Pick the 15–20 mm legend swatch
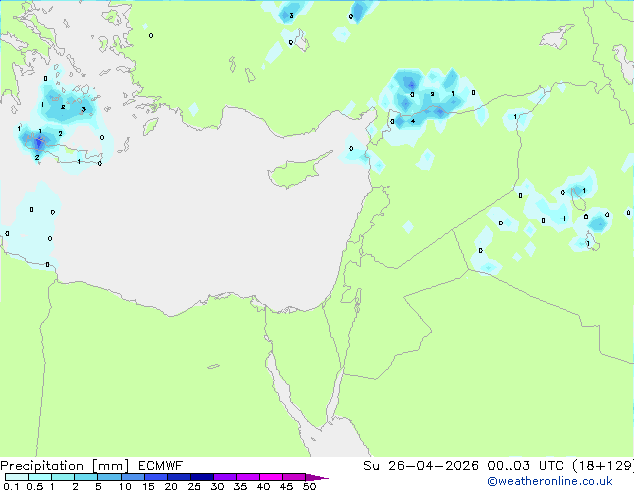 (155, 477)
